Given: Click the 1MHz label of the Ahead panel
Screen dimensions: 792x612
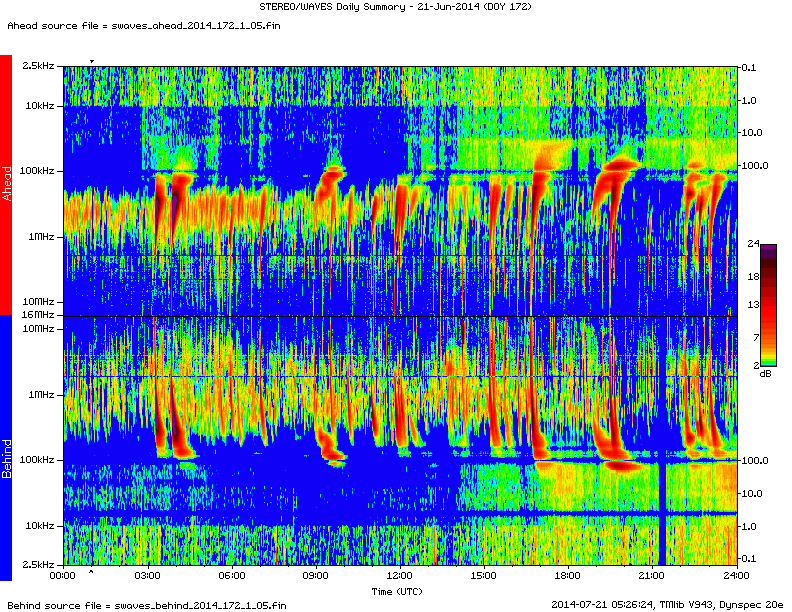Looking at the screenshot, I should coord(41,237).
